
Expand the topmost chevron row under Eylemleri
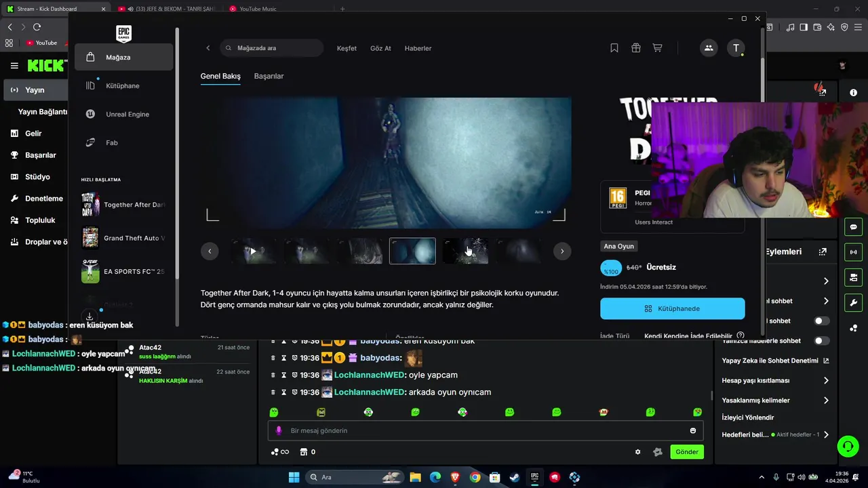[x=826, y=281]
